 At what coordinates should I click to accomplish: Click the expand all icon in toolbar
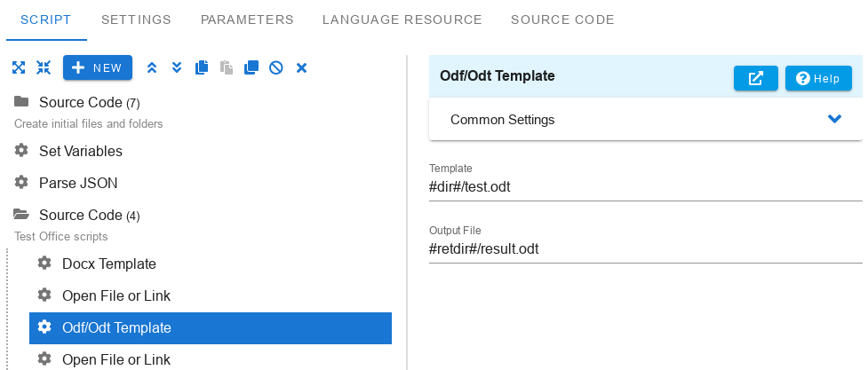pos(18,67)
